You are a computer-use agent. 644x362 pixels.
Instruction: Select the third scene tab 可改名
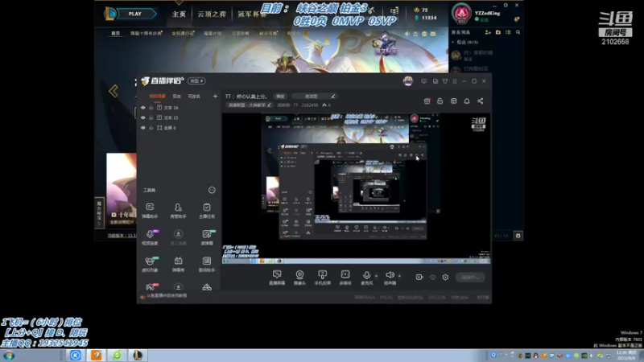click(194, 97)
